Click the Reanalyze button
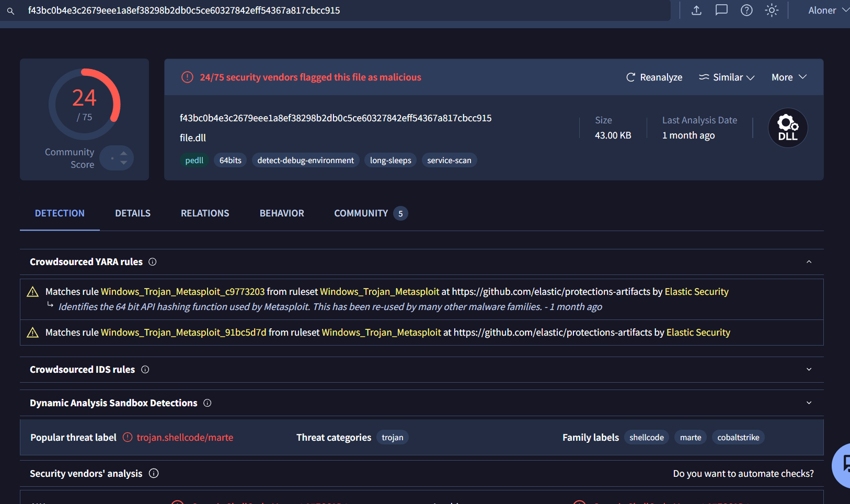The image size is (850, 504). (x=654, y=77)
